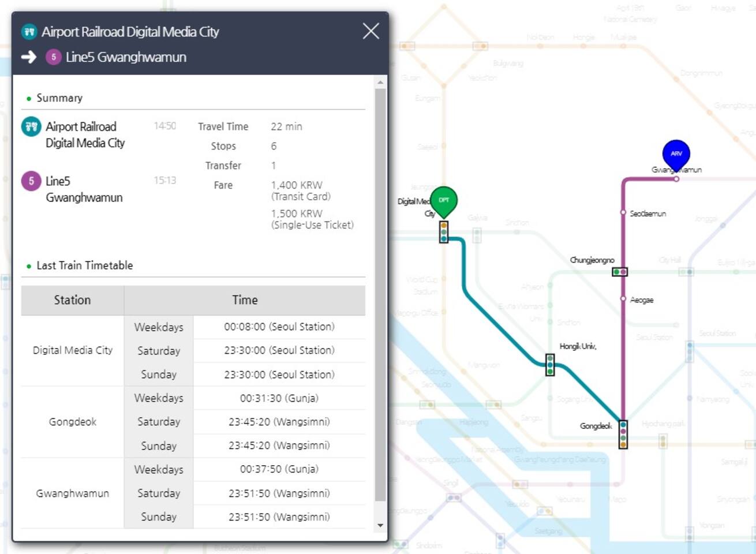This screenshot has height=554, width=756.
Task: Select Digital Media City timetable row label
Action: click(x=72, y=350)
